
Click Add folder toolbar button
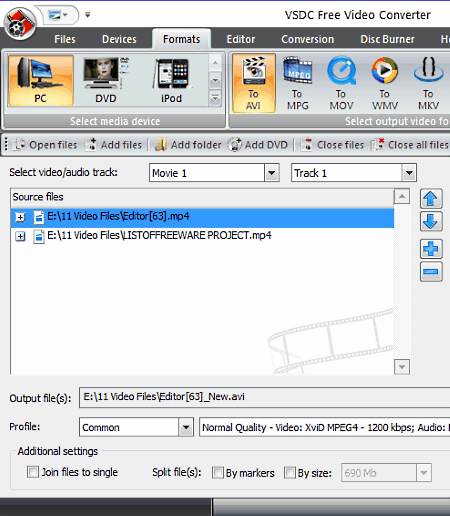(188, 145)
